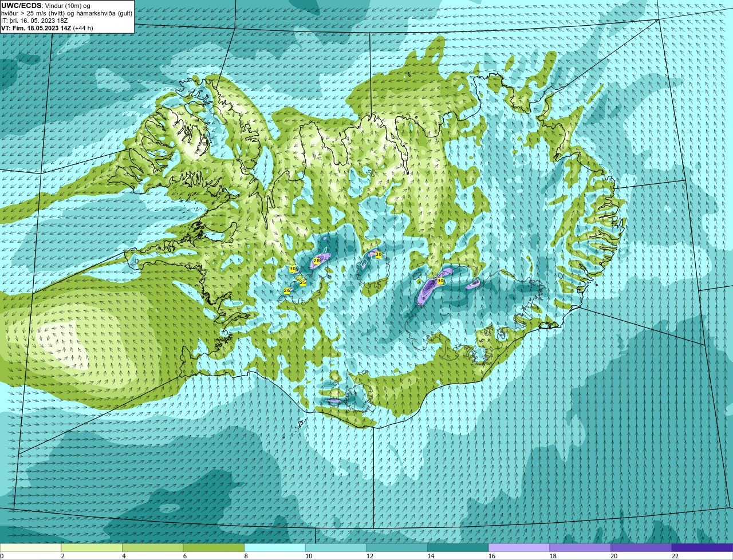Click the 10–12 m/s turquoise swatch
733x560 pixels.
tap(336, 548)
